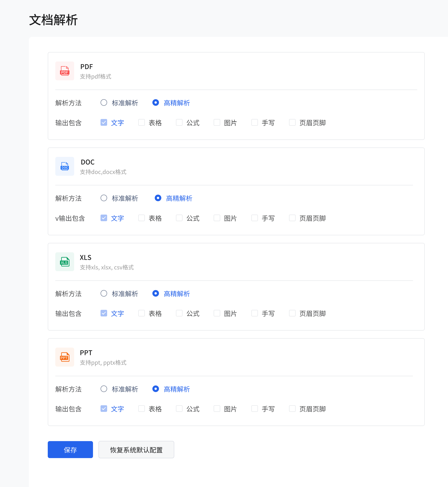Image resolution: width=448 pixels, height=487 pixels.
Task: Click the green XLS file icon
Action: (65, 262)
